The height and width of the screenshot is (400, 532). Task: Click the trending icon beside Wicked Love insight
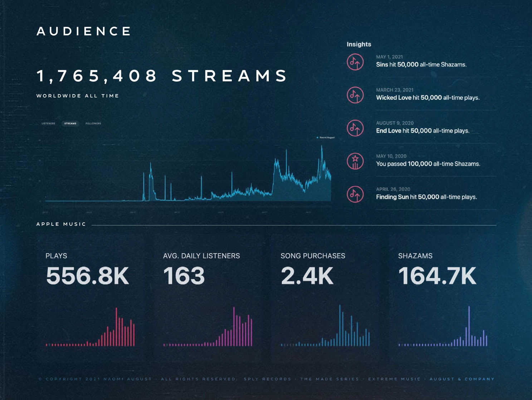click(x=355, y=95)
